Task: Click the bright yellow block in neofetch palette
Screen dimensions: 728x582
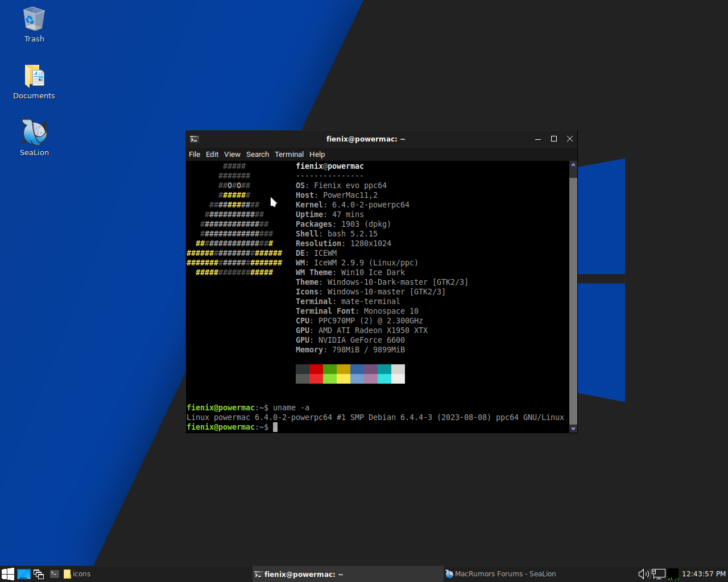Action: pyautogui.click(x=344, y=379)
